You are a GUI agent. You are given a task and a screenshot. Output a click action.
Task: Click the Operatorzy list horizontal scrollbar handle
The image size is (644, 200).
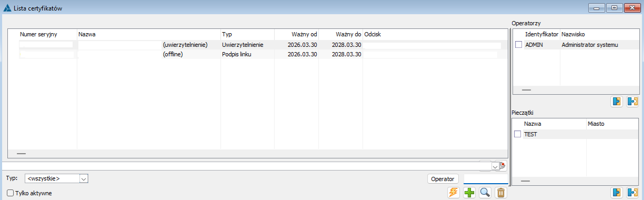[526, 90]
